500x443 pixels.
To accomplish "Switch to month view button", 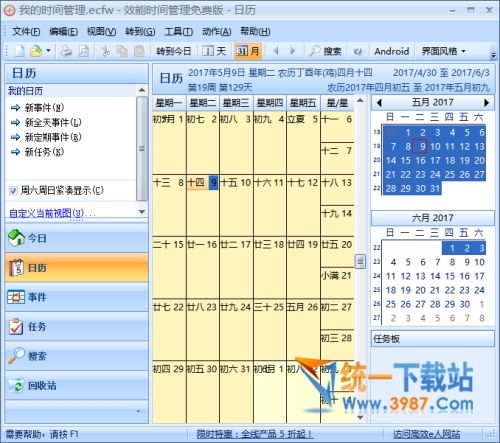I will pos(248,51).
